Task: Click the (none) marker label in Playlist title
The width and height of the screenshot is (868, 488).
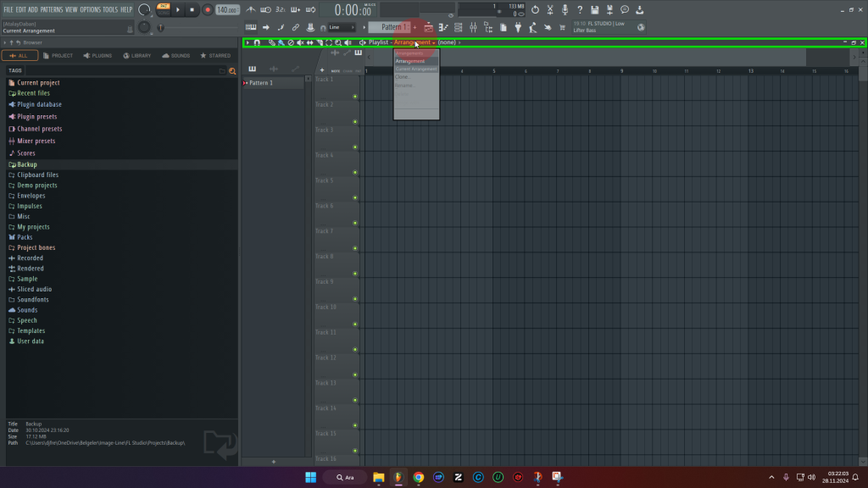Action: [x=447, y=42]
